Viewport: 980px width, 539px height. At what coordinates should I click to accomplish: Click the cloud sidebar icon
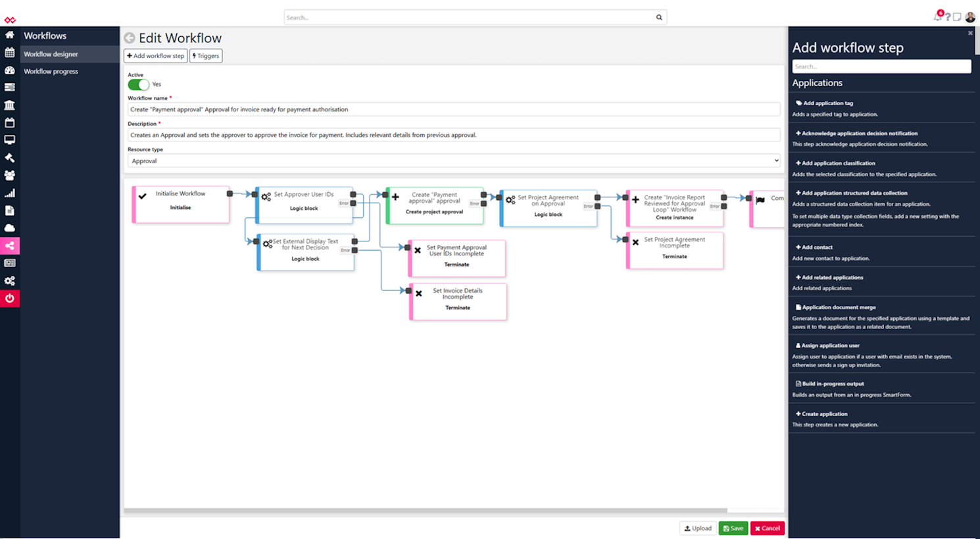point(9,228)
